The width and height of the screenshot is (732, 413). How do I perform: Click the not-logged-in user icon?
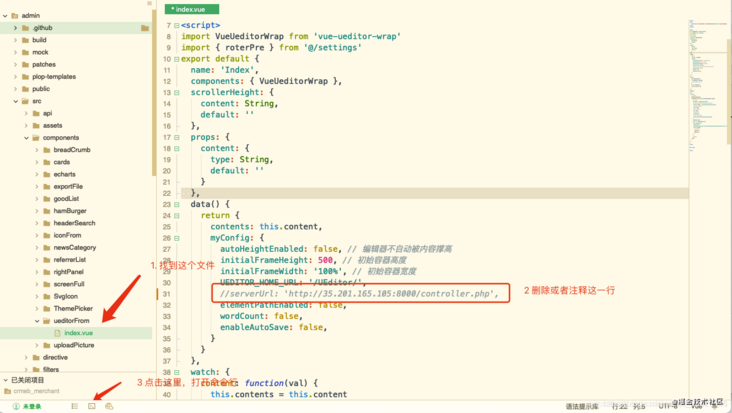(16, 406)
